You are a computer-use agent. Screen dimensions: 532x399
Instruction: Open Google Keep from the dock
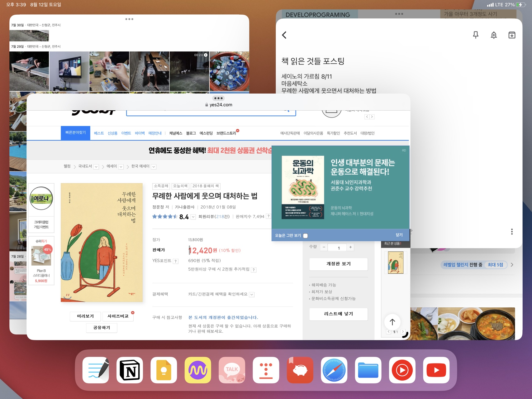[x=164, y=370]
